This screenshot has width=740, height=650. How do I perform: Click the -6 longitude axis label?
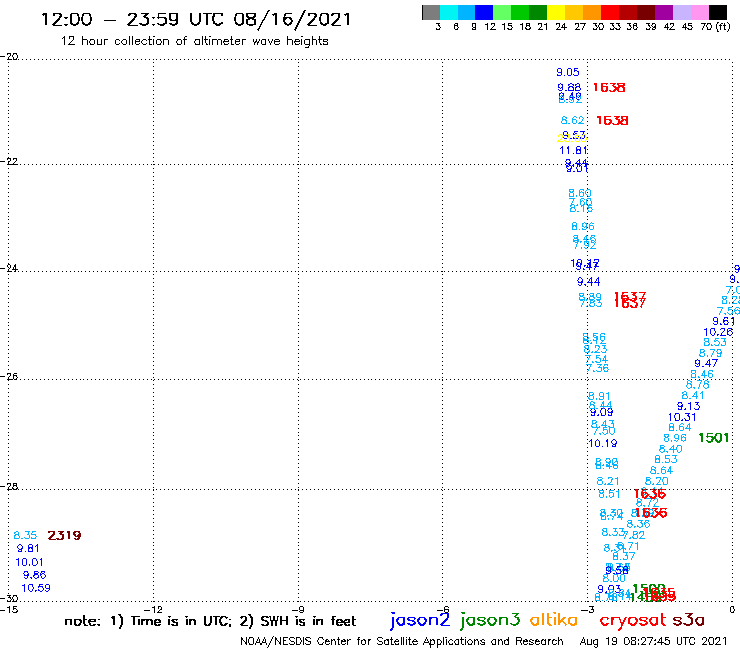point(443,610)
